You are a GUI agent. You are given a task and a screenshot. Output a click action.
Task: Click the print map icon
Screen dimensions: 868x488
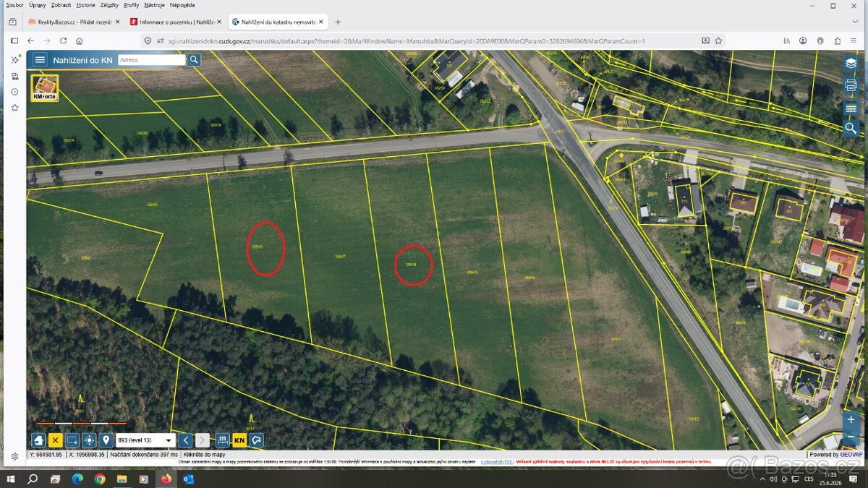[x=851, y=85]
